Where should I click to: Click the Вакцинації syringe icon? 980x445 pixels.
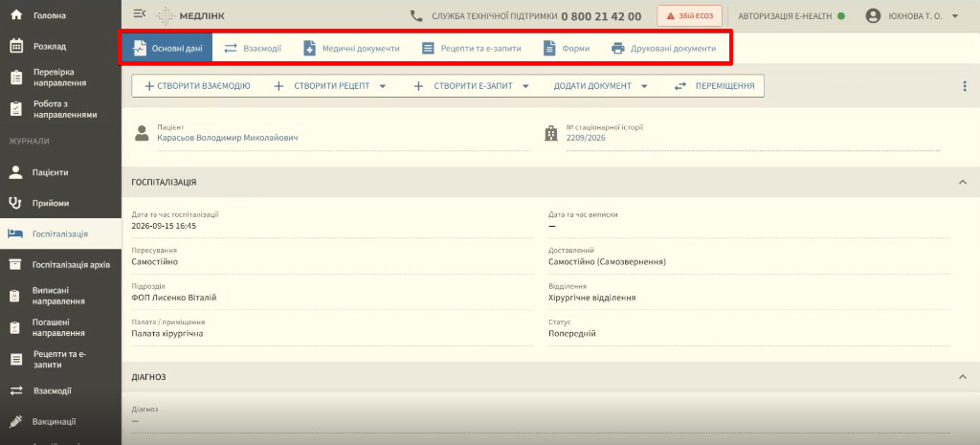[x=17, y=421]
